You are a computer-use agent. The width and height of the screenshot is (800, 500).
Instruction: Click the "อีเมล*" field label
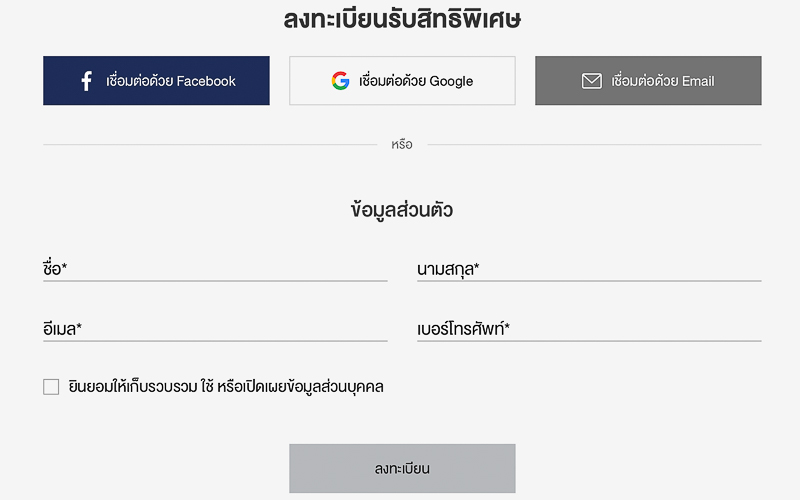point(62,328)
